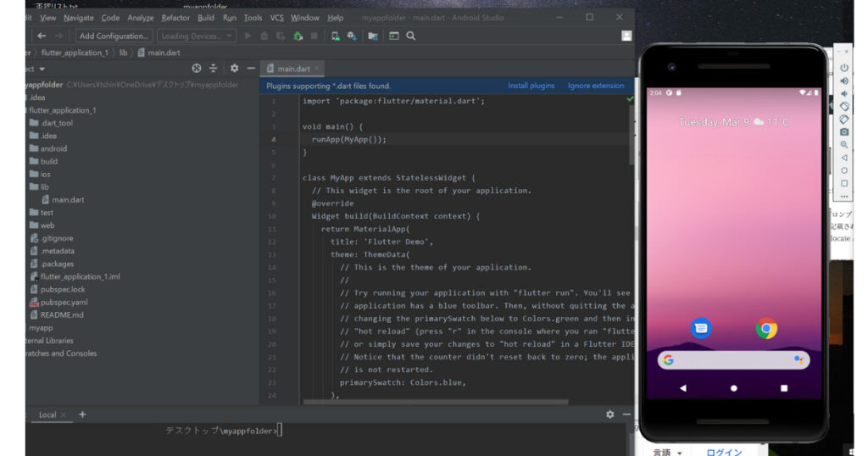Image resolution: width=868 pixels, height=456 pixels.
Task: Close the main.dart editor tab
Action: point(317,69)
